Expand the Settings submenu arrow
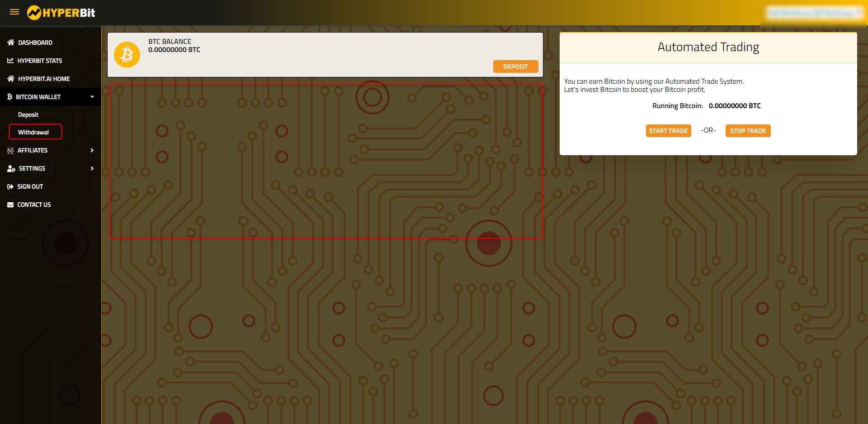Screen dimensions: 868x424 (92, 168)
